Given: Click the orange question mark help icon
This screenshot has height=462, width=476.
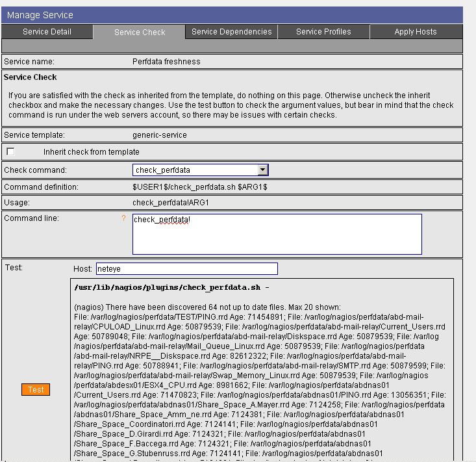Looking at the screenshot, I should click(x=124, y=218).
